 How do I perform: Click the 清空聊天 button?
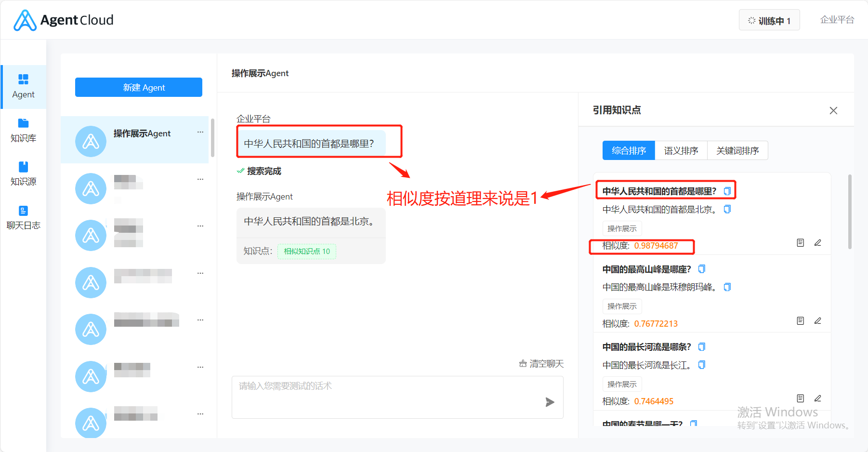click(541, 364)
